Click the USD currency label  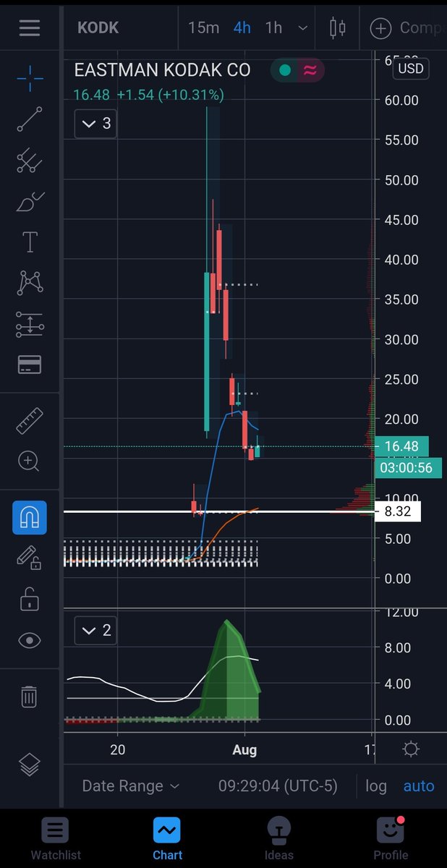point(412,69)
